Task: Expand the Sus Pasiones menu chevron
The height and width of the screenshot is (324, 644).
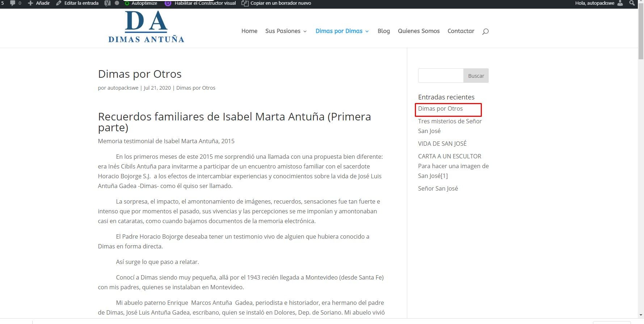Action: click(x=305, y=31)
